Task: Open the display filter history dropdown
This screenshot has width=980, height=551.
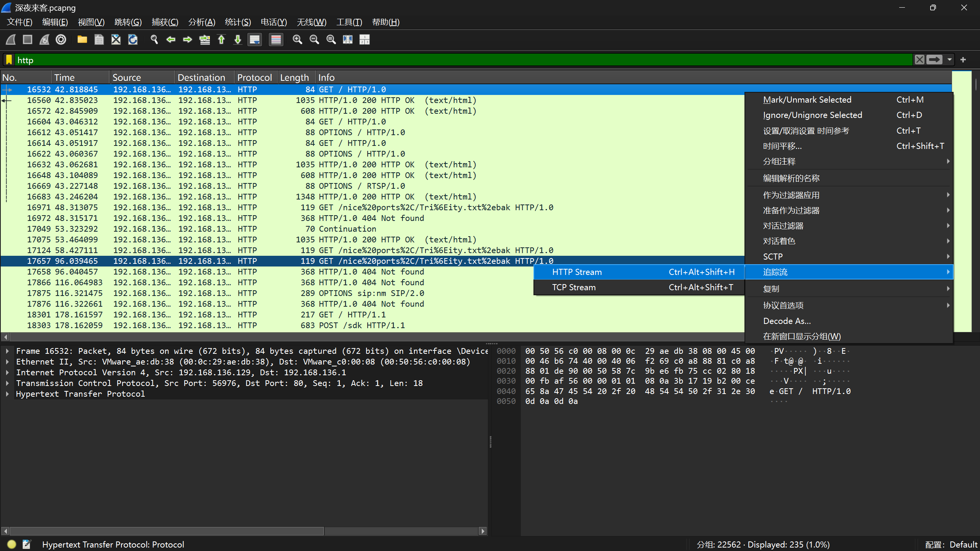Action: 949,60
